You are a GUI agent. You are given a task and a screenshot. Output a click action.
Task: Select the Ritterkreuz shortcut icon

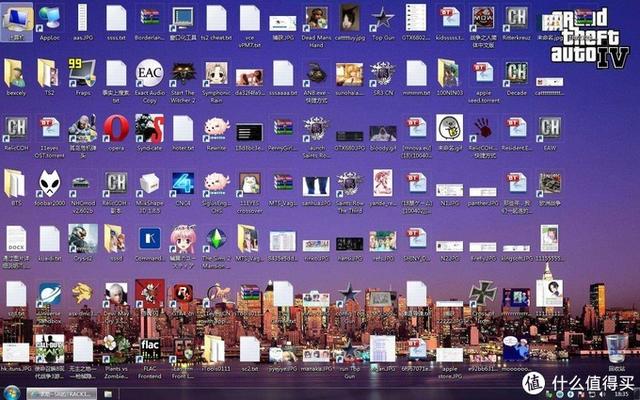[x=516, y=18]
